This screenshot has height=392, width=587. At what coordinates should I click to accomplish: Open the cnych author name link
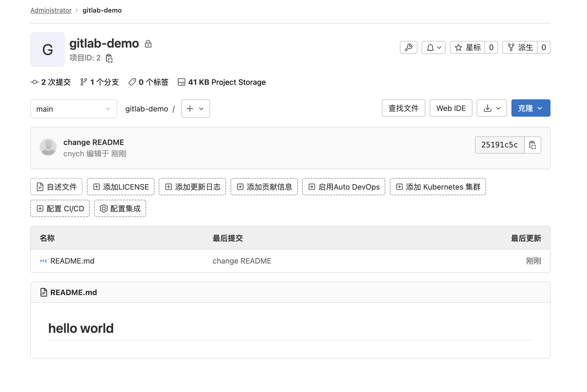coord(74,154)
